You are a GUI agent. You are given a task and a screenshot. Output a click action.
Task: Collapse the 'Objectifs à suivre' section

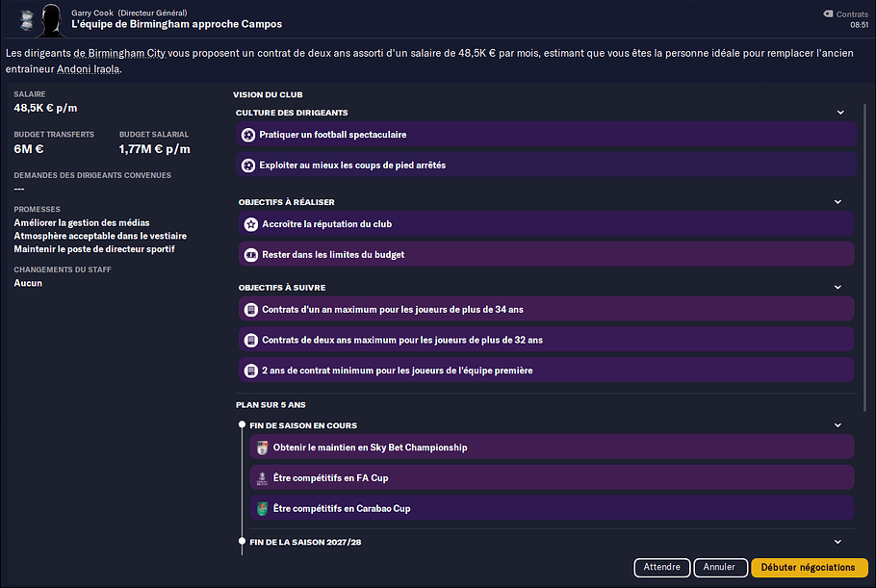click(837, 287)
